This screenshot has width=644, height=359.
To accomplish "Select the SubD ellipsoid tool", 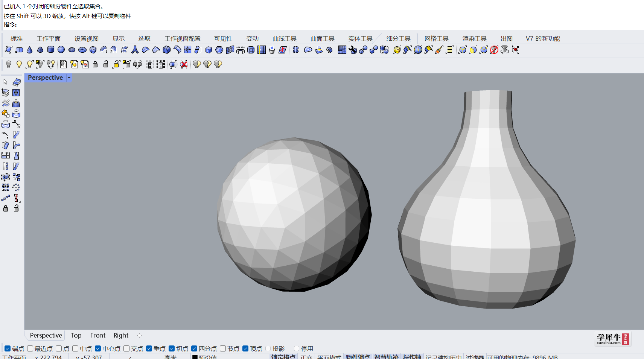I will [x=72, y=50].
